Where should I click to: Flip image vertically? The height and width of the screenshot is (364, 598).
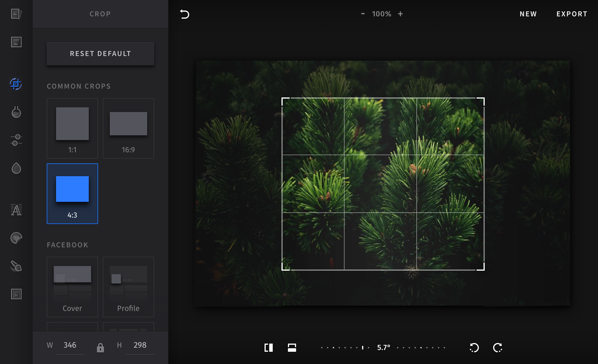click(292, 348)
